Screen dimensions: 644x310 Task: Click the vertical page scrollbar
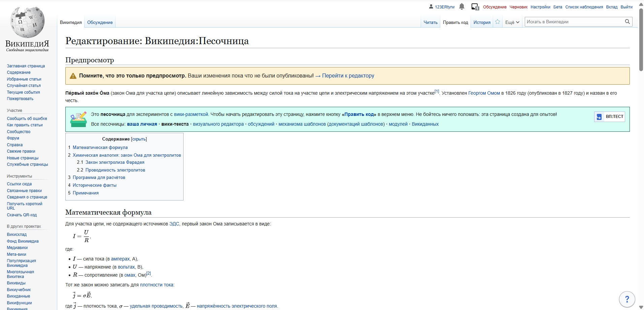[641, 40]
